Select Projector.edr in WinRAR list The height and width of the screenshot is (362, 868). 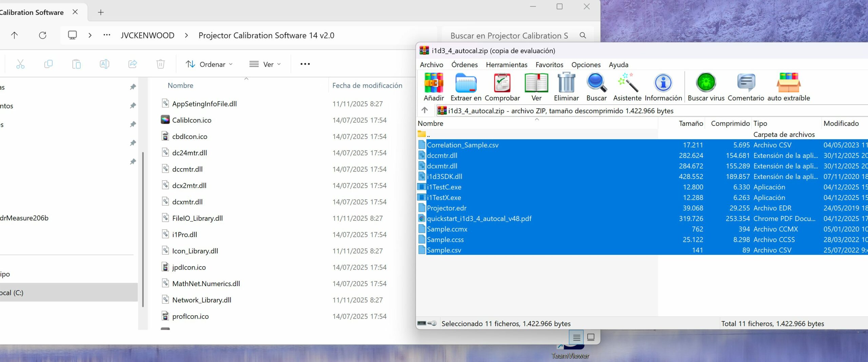(x=447, y=208)
